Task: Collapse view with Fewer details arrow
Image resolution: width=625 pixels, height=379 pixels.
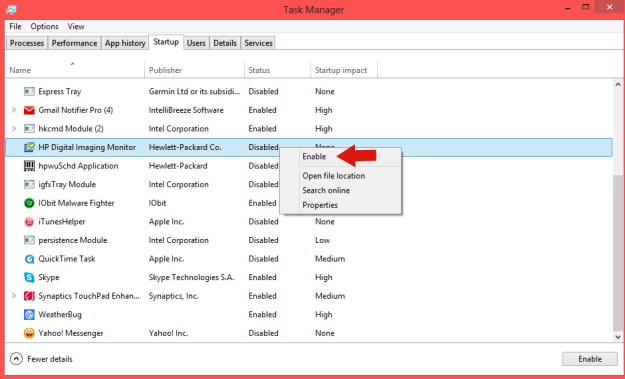Action: (x=16, y=359)
